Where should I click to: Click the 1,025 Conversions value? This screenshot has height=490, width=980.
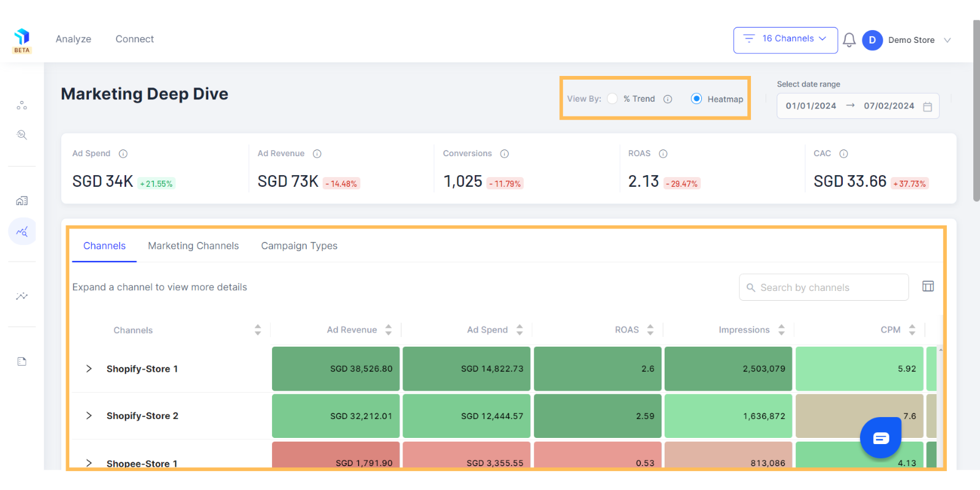click(462, 181)
